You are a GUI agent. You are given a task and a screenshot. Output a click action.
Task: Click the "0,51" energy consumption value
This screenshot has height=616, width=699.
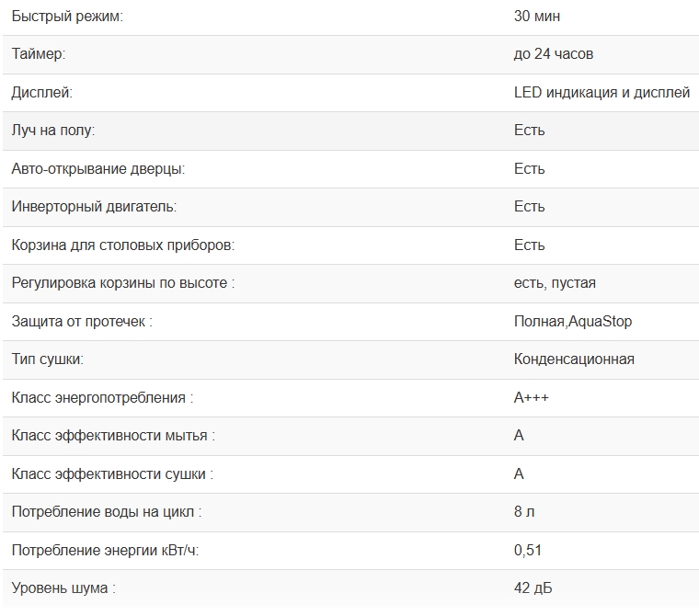[528, 551]
